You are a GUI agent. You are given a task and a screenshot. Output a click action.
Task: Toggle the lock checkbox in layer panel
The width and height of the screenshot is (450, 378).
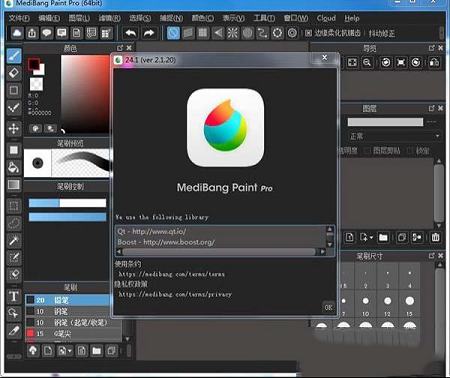(x=410, y=151)
